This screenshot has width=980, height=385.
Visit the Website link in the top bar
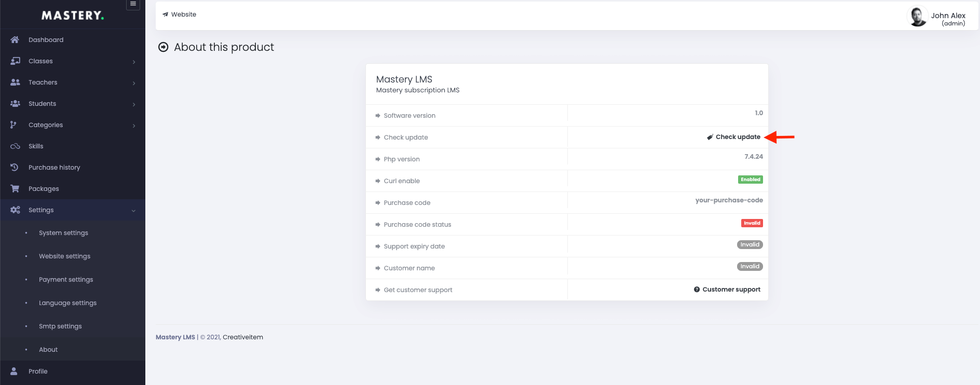pyautogui.click(x=180, y=15)
